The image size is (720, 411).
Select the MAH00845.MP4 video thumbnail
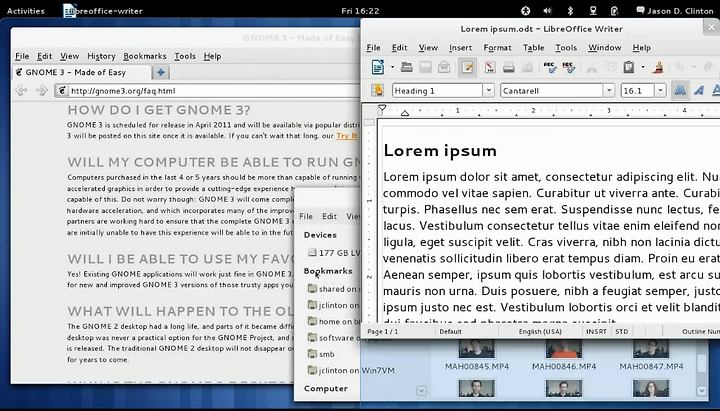click(477, 349)
